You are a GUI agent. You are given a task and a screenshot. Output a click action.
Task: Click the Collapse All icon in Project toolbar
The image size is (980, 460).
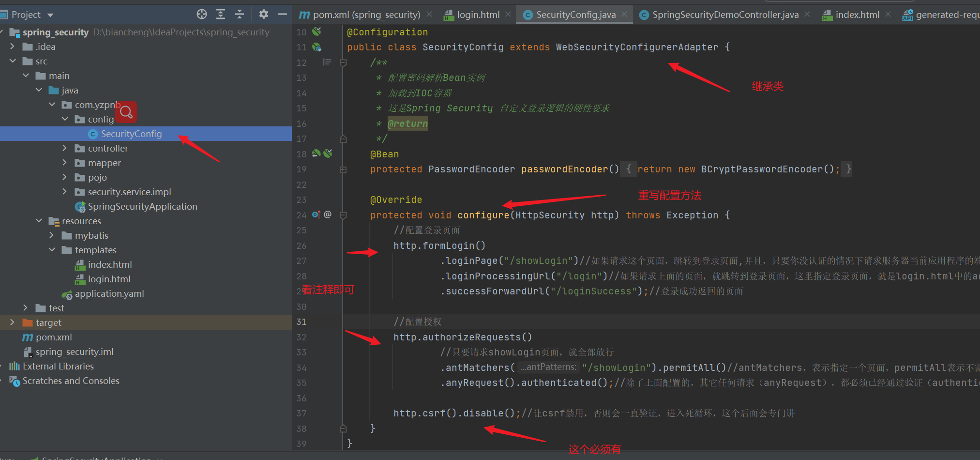(239, 14)
